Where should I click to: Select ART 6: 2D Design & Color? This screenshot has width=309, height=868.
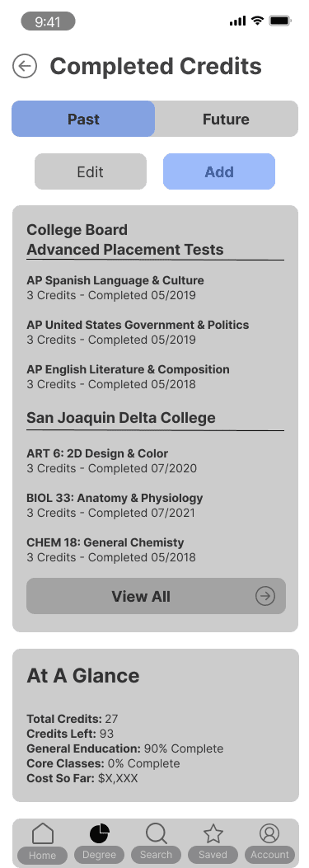(112, 461)
